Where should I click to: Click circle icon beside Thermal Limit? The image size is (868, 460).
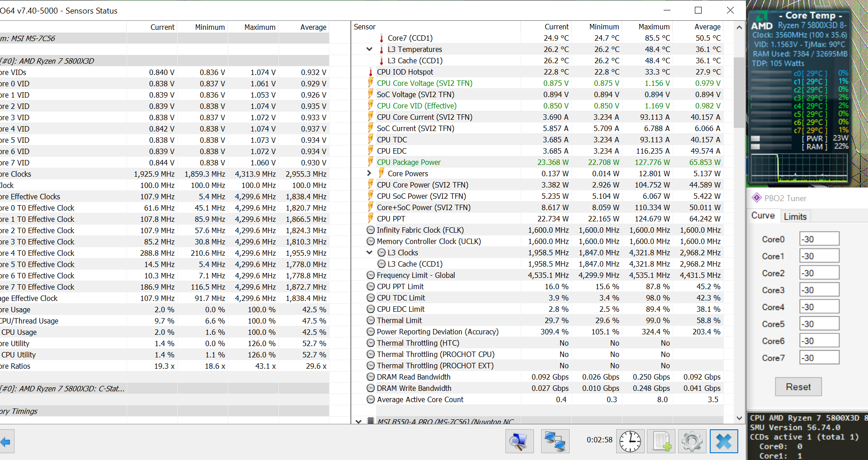(x=371, y=320)
